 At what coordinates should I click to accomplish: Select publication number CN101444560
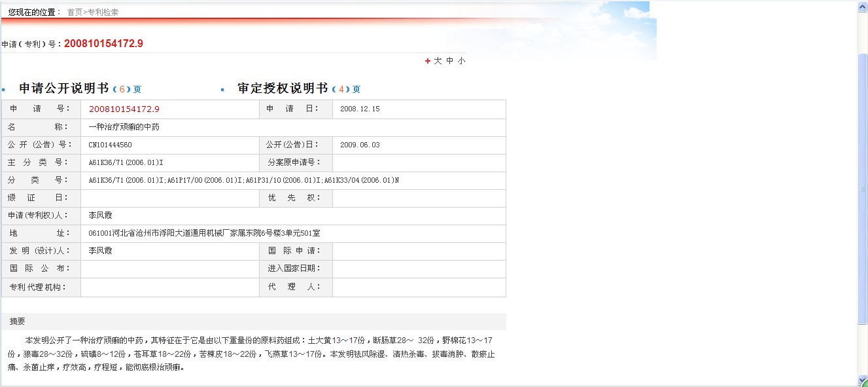click(x=110, y=145)
